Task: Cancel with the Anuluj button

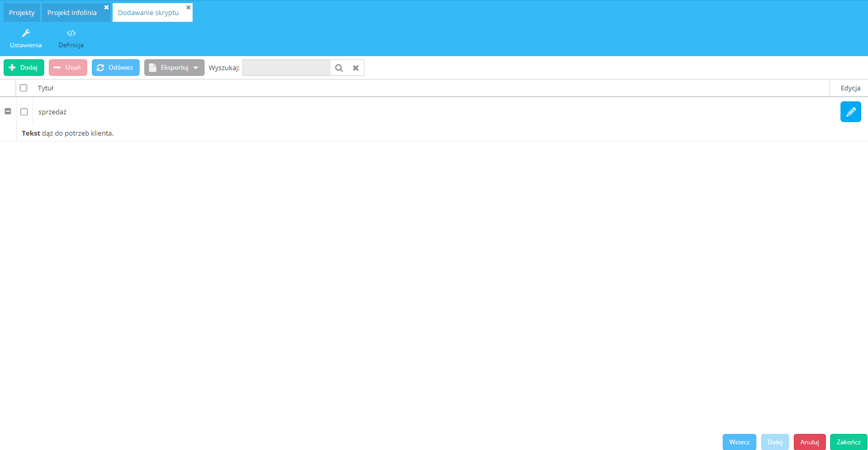Action: click(x=810, y=442)
